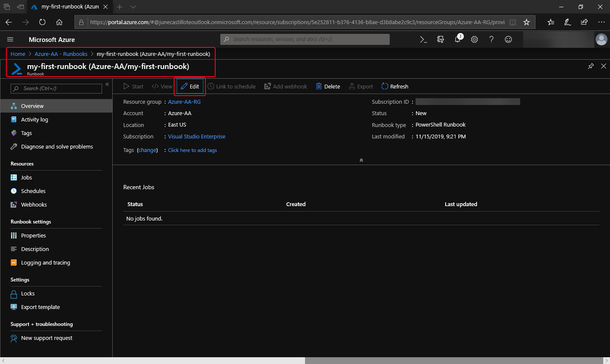610x364 pixels.
Task: Pin the runbook blade
Action: click(x=591, y=66)
